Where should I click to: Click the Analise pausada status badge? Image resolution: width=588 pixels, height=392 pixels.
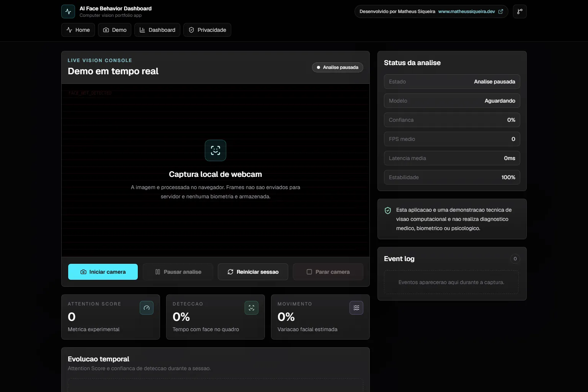click(338, 67)
